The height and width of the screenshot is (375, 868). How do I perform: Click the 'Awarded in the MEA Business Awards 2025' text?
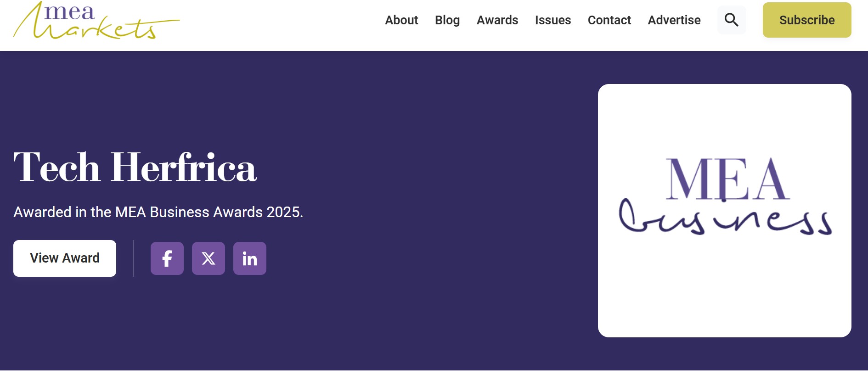click(x=158, y=212)
